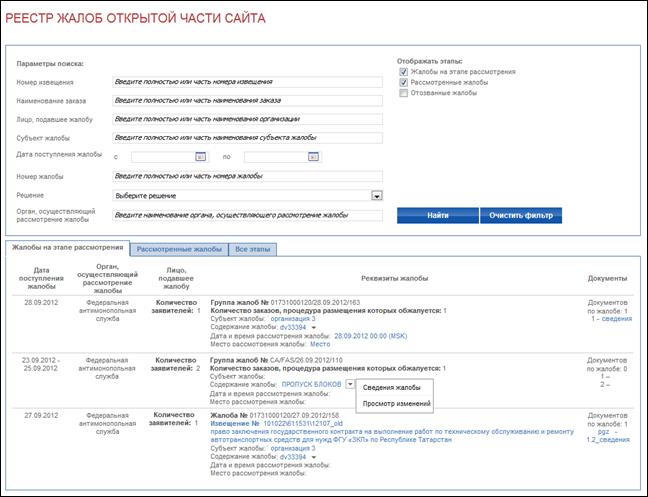Screen dimensions: 648x497
Task: Open the 'Выберите решение' dropdown
Action: [248, 195]
